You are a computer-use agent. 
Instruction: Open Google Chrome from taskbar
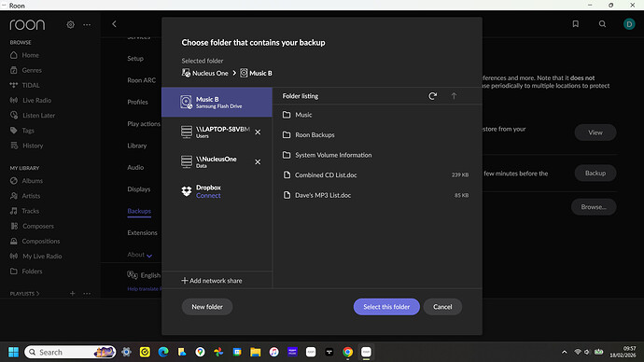(x=347, y=352)
